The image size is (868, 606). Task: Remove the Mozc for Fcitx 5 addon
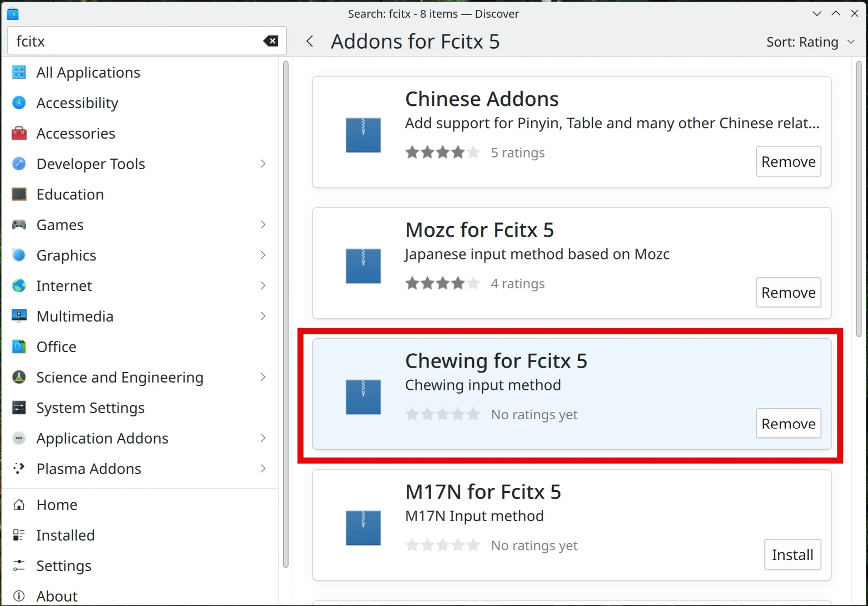(788, 292)
